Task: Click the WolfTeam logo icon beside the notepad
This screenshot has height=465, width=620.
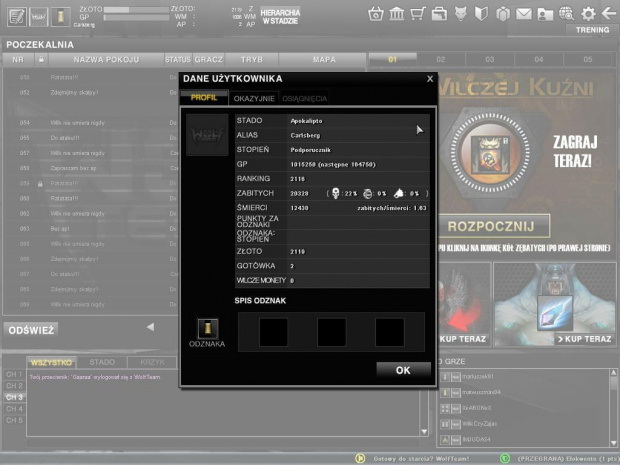Action: [x=38, y=17]
